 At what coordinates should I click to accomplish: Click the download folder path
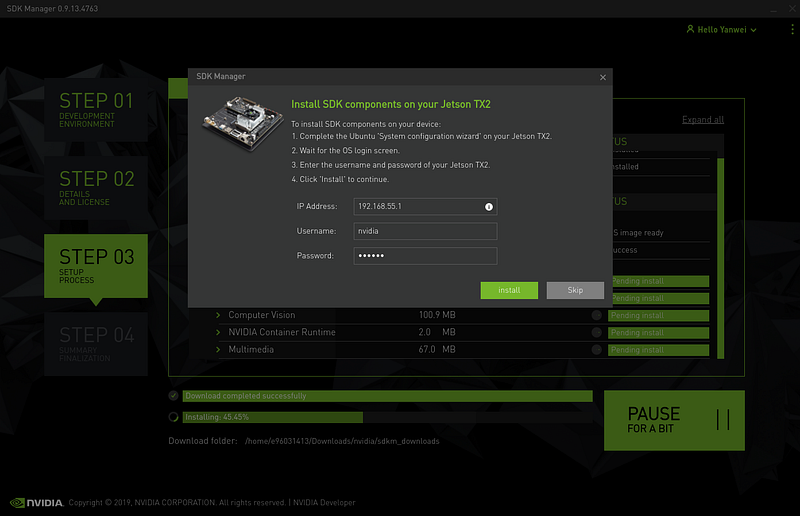coord(342,441)
